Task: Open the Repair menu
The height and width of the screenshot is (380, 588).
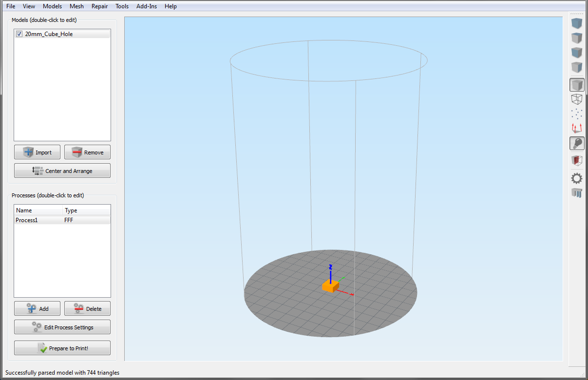Action: (99, 6)
